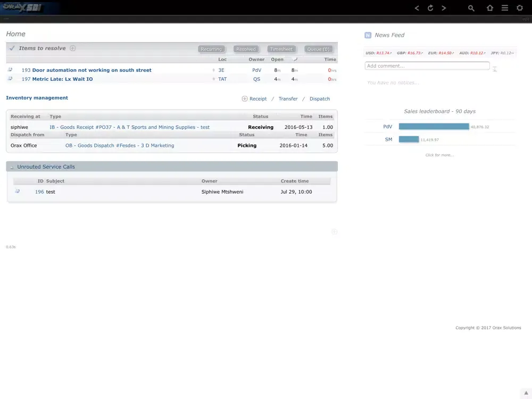
Task: Click the reload icon in top bar
Action: 430,8
